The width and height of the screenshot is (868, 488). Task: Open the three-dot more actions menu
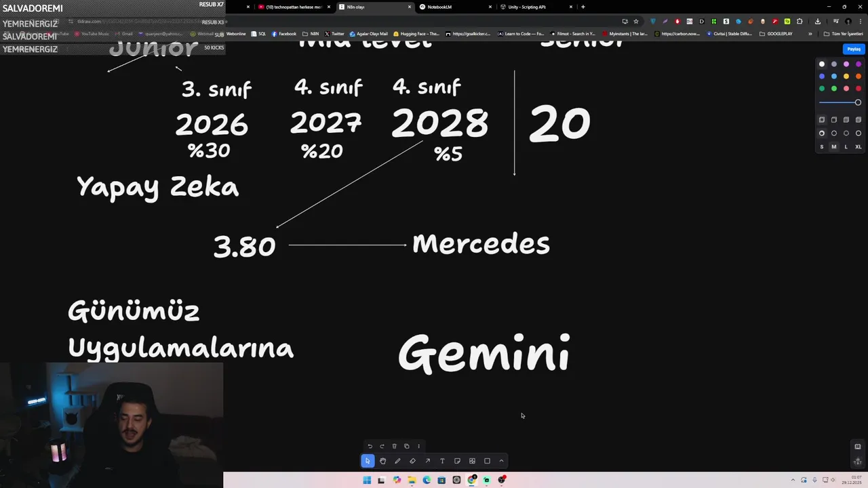[418, 446]
